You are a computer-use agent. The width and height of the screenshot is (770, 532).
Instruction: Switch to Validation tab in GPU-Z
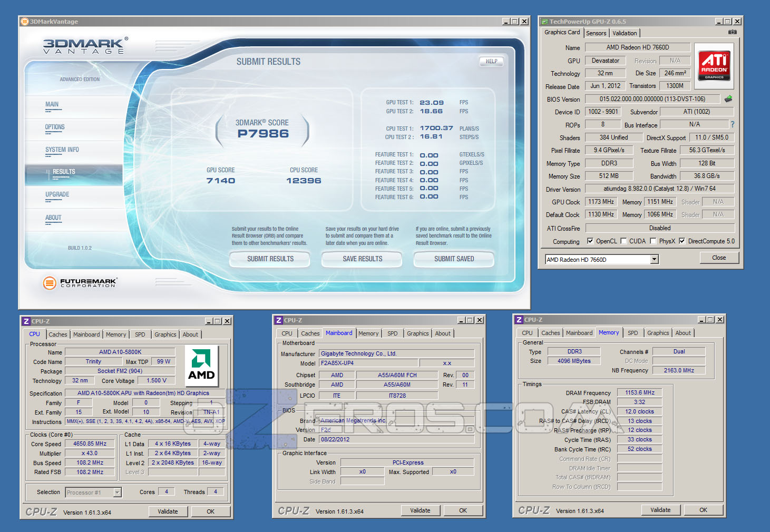625,33
